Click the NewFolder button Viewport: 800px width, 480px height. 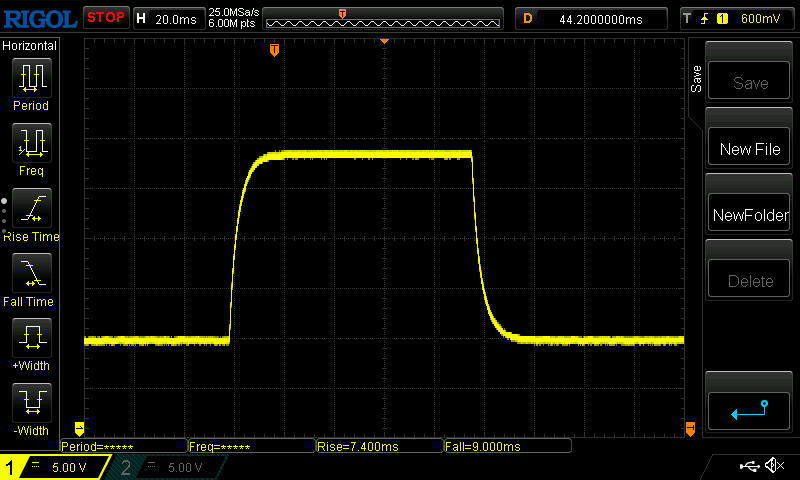(749, 213)
